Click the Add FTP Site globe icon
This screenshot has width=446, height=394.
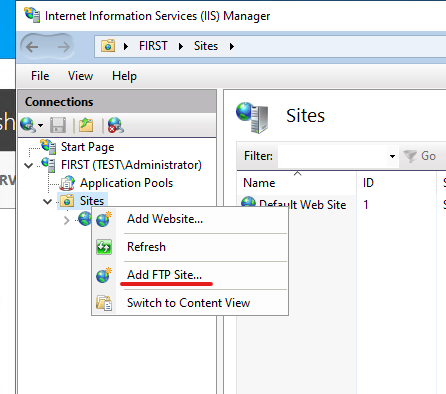[x=104, y=275]
